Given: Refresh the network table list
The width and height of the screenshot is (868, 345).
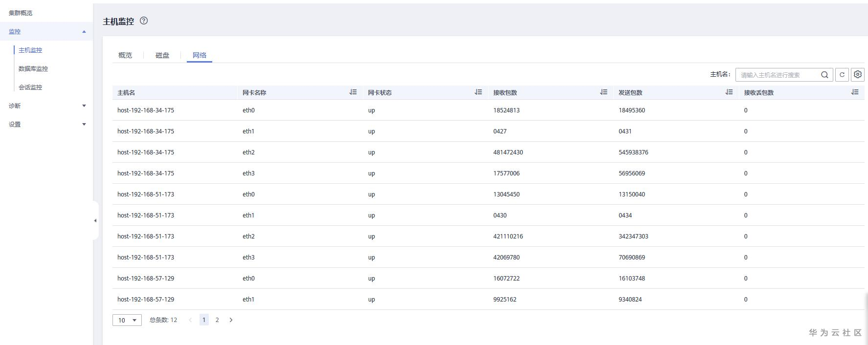Looking at the screenshot, I should click(842, 75).
